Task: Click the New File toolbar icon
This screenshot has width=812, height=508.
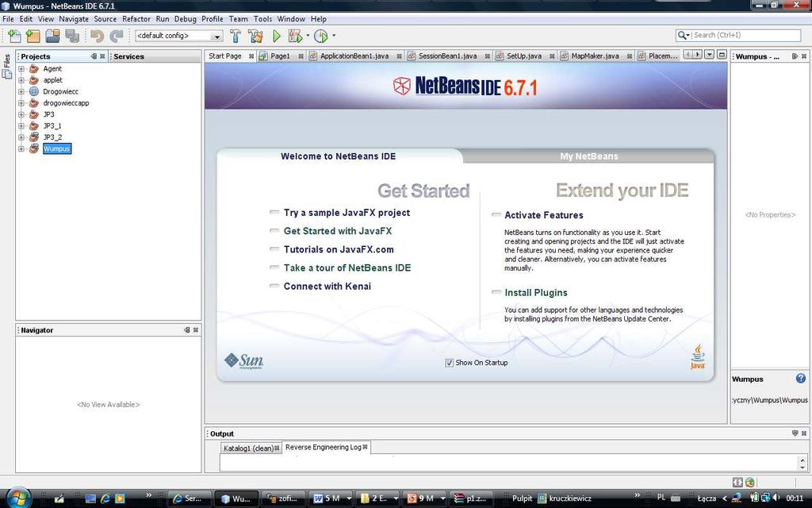Action: [x=14, y=36]
